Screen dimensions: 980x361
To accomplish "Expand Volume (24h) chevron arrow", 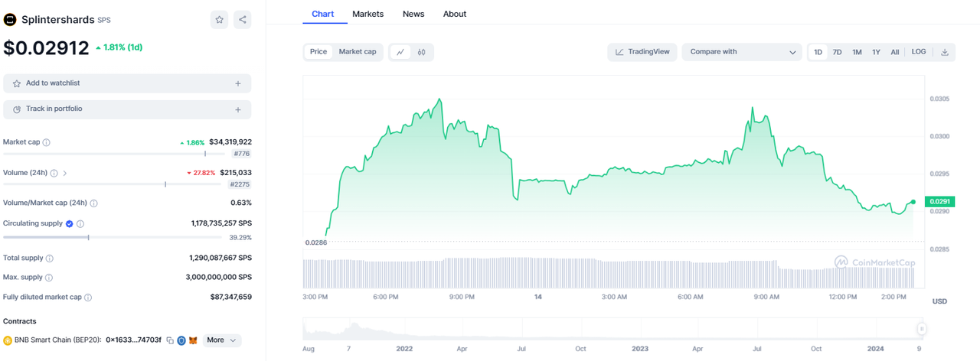I will click(65, 173).
